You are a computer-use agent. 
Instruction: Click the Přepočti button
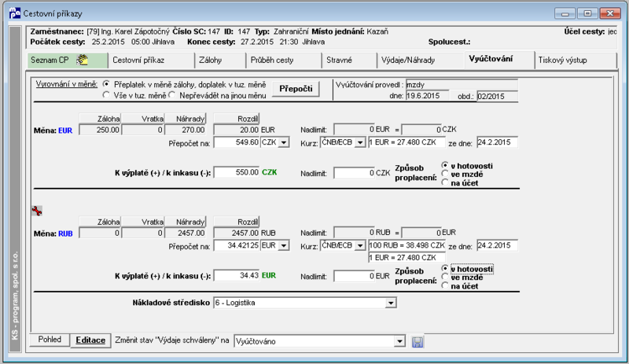click(296, 89)
